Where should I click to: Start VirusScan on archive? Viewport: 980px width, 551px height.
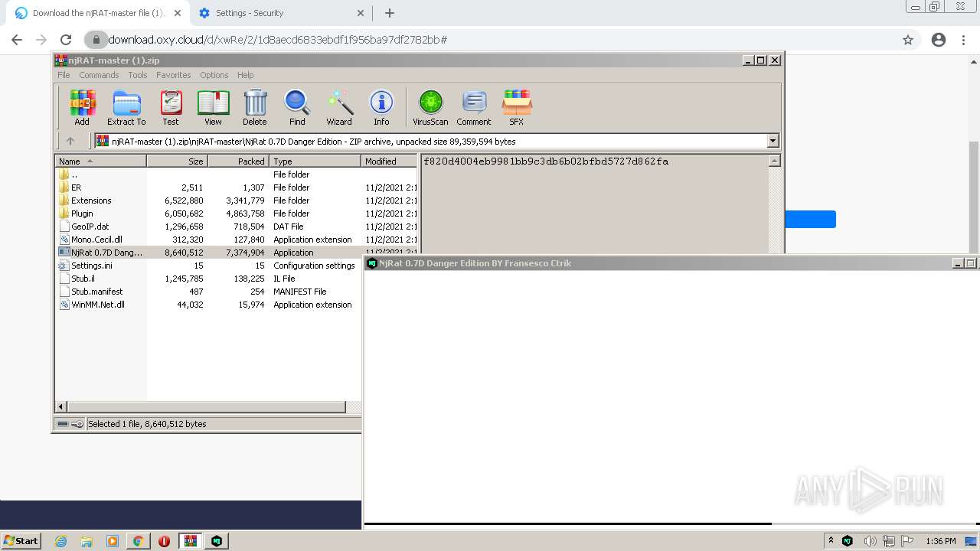430,107
